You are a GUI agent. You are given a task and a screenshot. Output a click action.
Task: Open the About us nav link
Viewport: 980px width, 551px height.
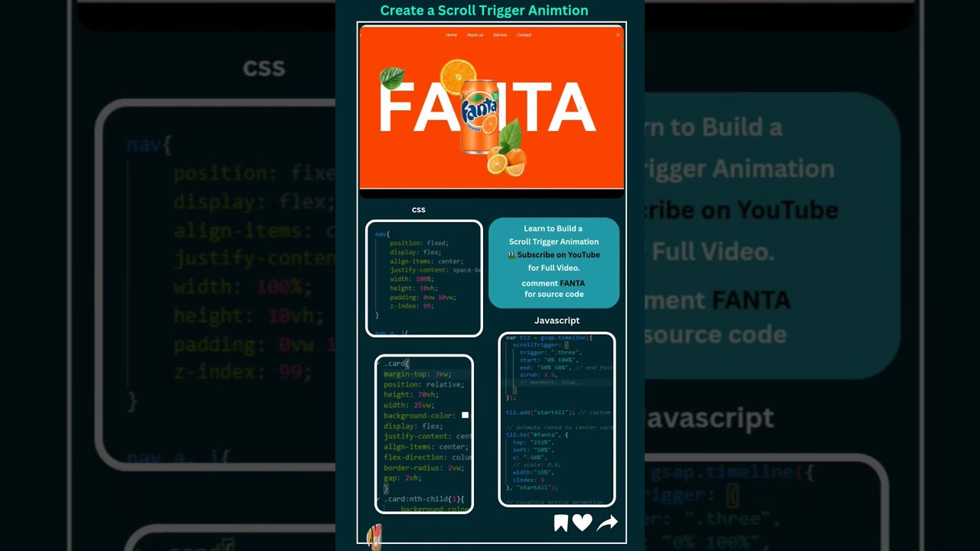point(475,35)
